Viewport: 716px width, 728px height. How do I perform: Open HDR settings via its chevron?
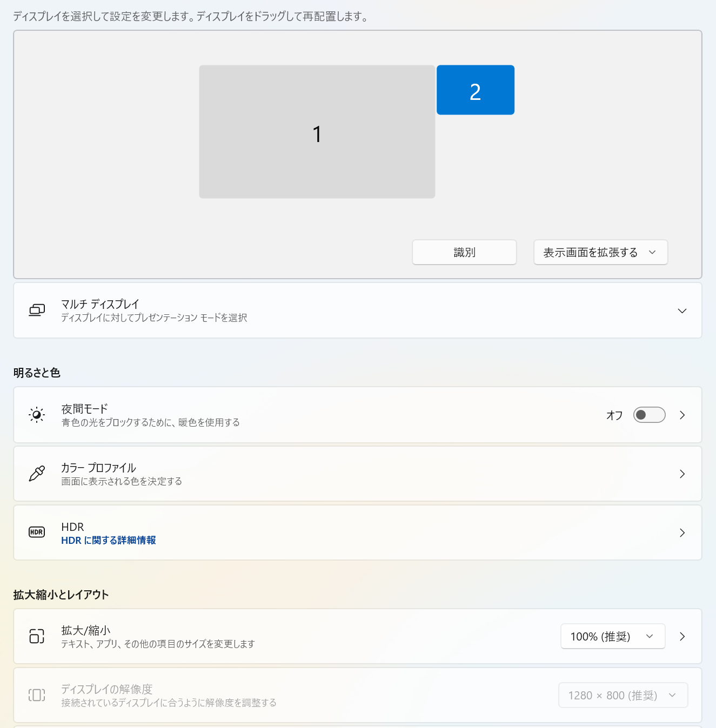click(x=682, y=532)
